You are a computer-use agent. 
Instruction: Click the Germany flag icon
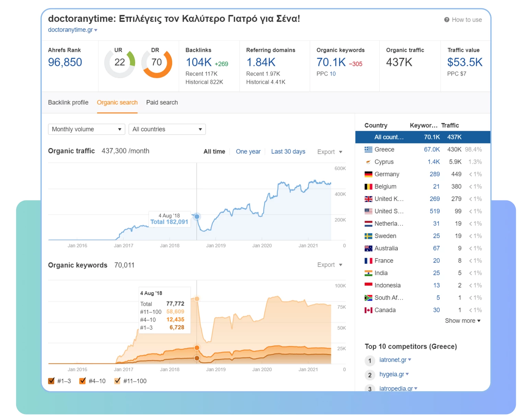[x=368, y=174]
